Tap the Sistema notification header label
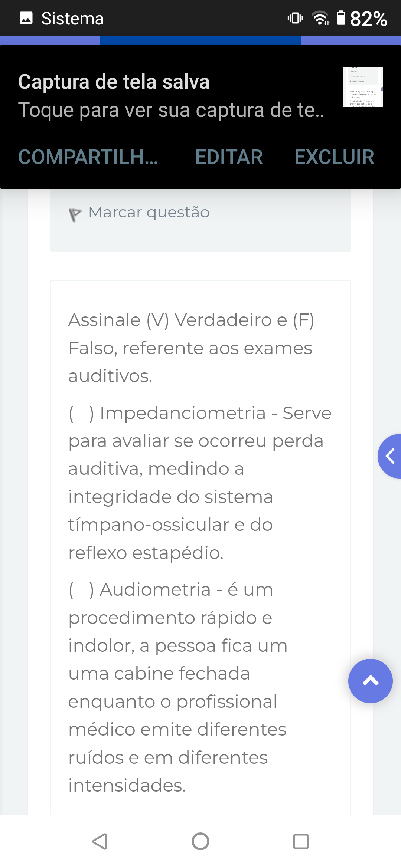The image size is (401, 868). point(72,19)
